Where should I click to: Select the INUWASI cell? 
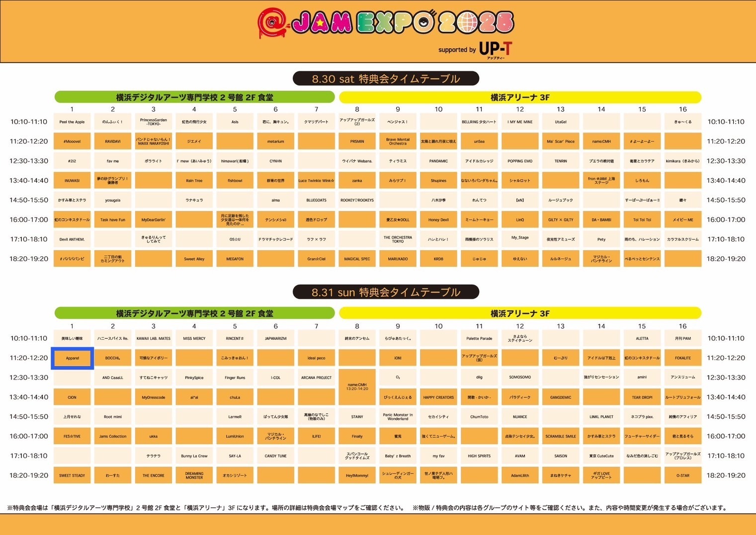tap(72, 180)
